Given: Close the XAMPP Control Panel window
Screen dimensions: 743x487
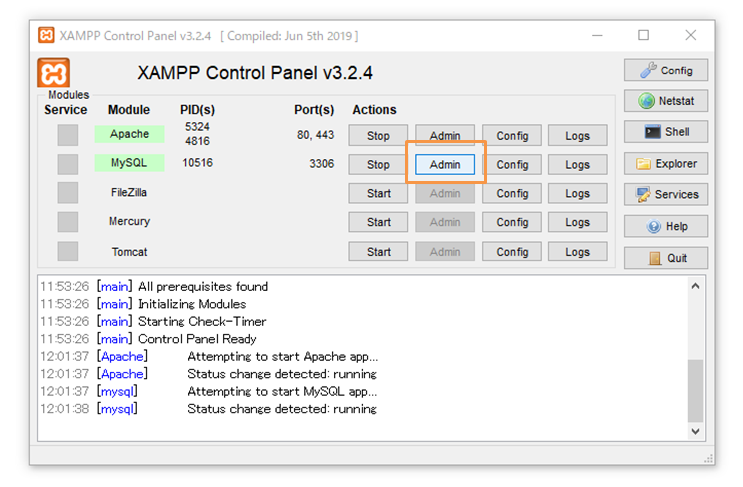Looking at the screenshot, I should (x=690, y=35).
